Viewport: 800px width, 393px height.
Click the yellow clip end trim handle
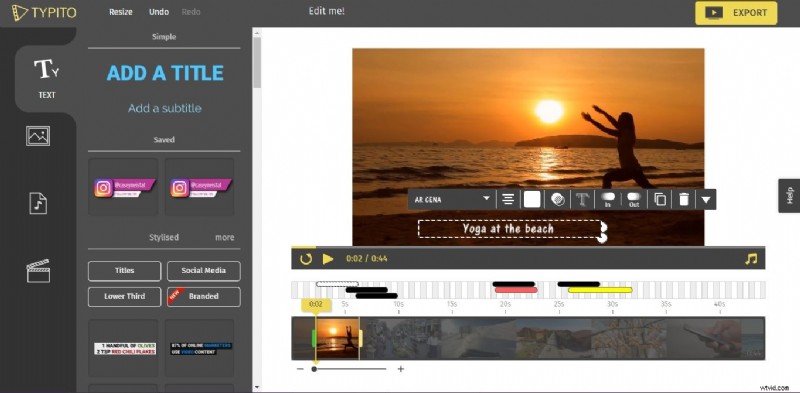coord(360,338)
